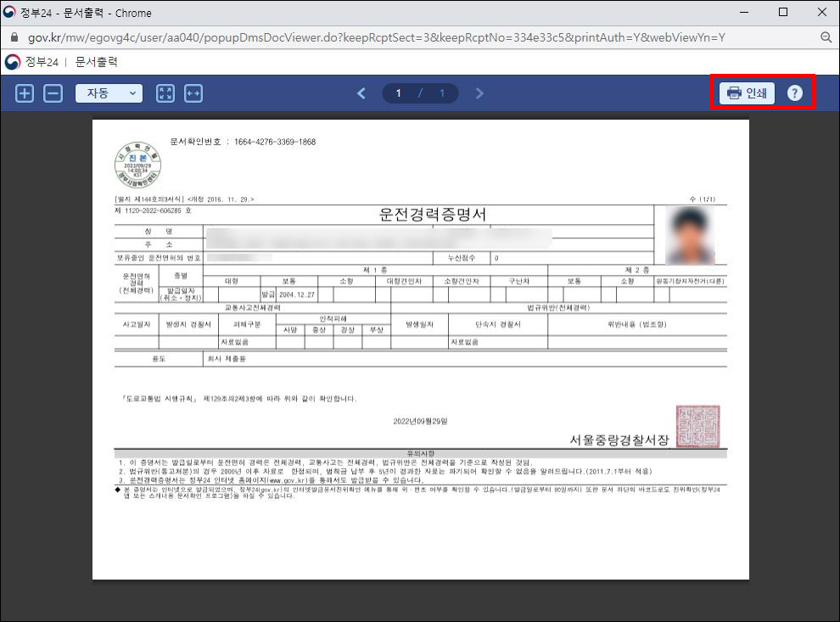Image resolution: width=840 pixels, height=622 pixels.
Task: Click the 문서출력 breadcrumb label
Action: pos(93,62)
